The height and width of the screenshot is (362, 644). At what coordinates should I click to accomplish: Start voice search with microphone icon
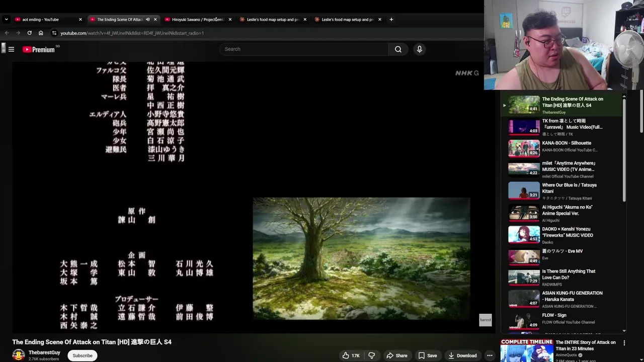(x=419, y=49)
